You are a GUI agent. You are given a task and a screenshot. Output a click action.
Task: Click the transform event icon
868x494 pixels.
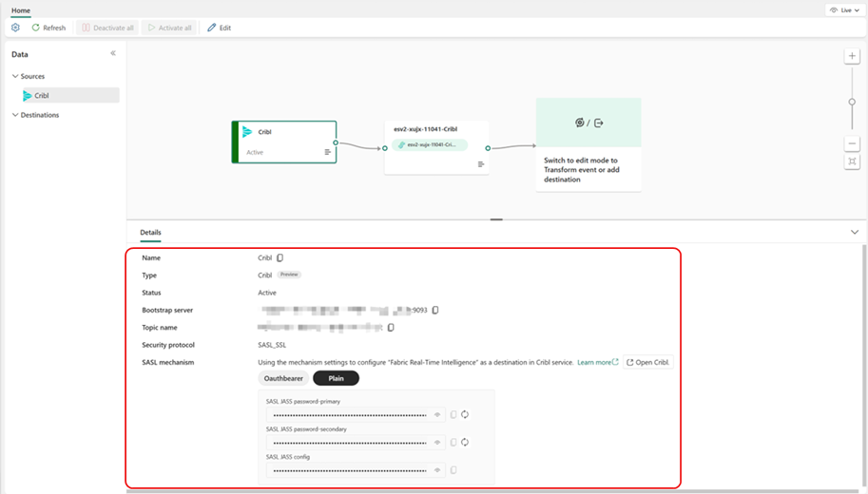(579, 123)
